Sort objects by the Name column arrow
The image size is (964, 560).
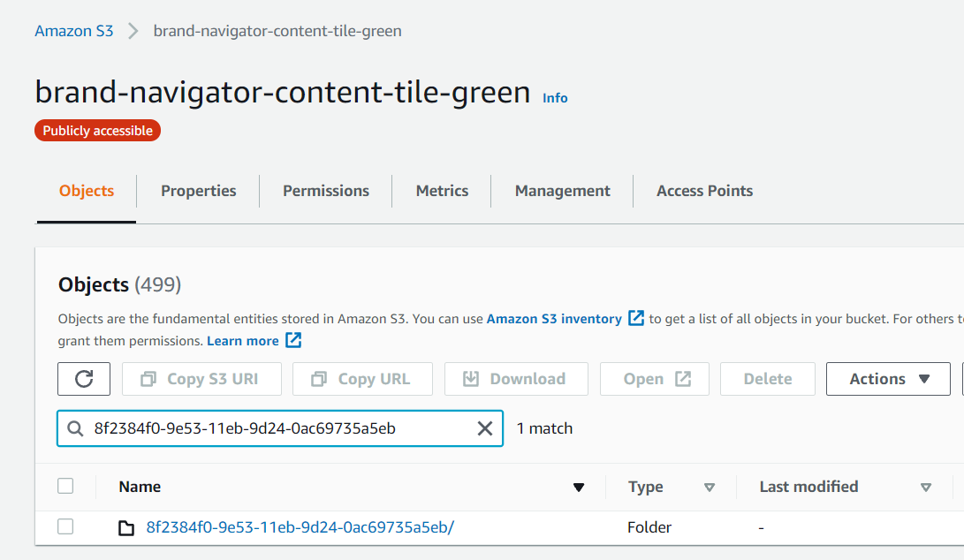click(x=579, y=488)
